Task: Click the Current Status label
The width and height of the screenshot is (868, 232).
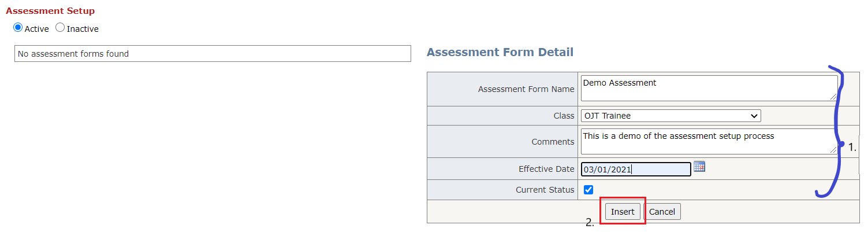Action: pyautogui.click(x=545, y=190)
